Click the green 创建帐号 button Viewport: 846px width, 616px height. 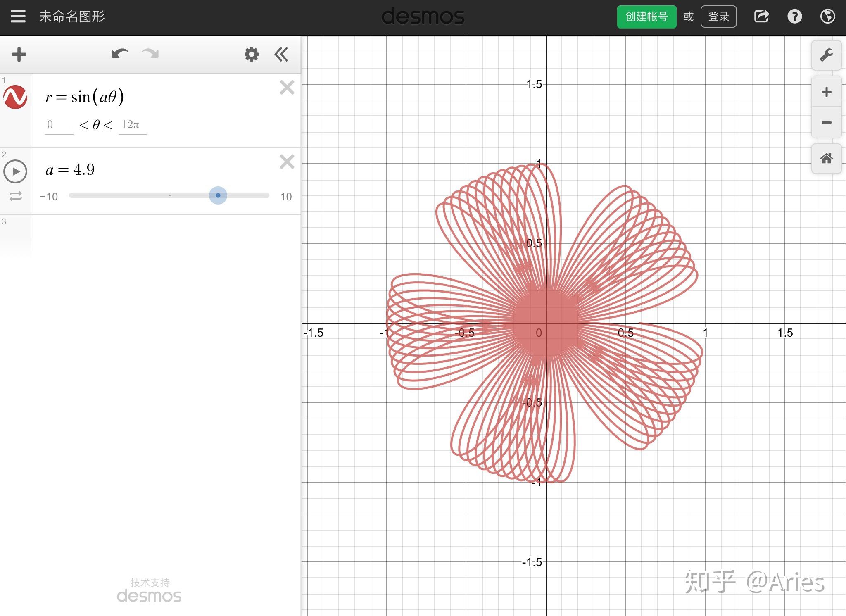click(646, 17)
